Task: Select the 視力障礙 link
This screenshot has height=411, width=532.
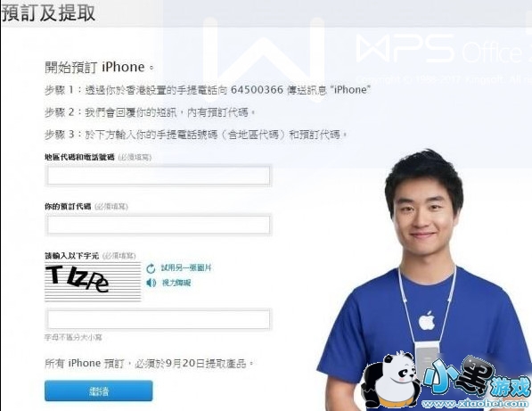Action: [176, 283]
